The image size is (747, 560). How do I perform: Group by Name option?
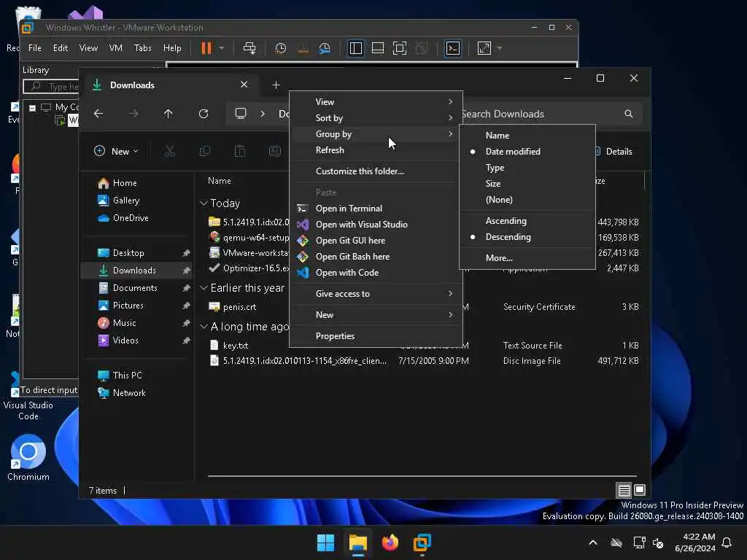point(527,136)
